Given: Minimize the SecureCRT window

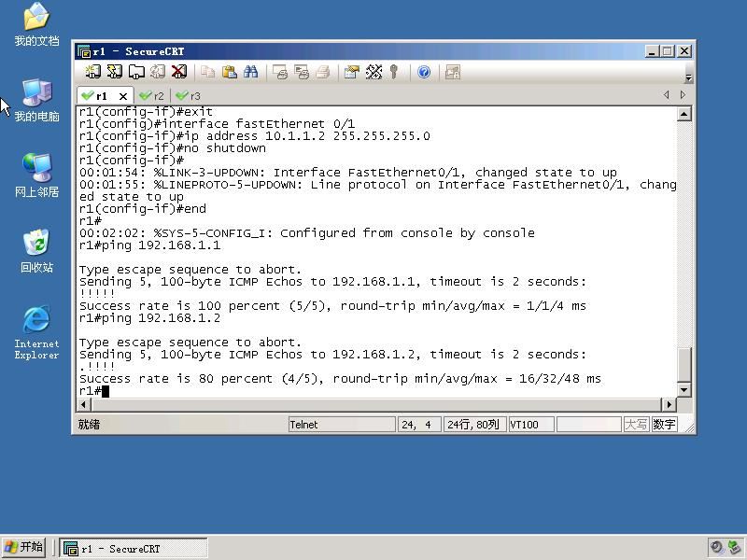Looking at the screenshot, I should point(651,51).
